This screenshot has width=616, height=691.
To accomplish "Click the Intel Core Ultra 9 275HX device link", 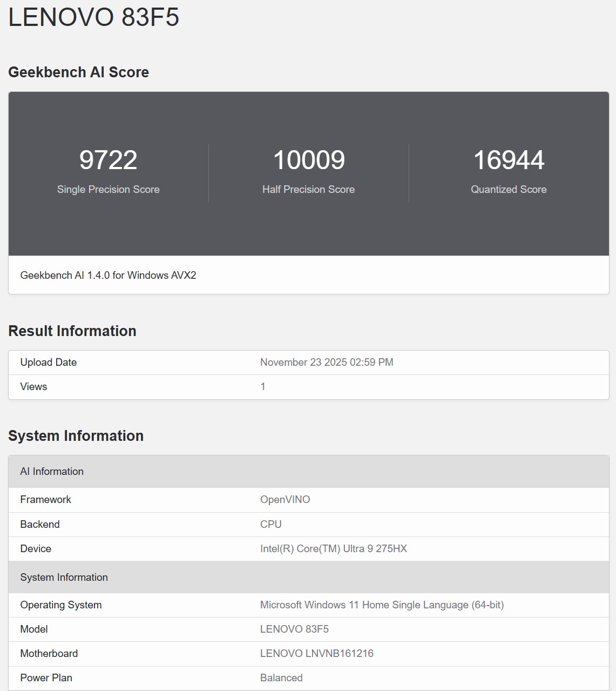I will tap(334, 548).
